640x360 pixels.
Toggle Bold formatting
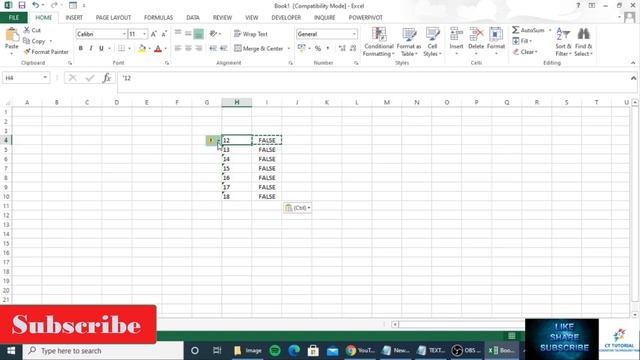point(80,48)
